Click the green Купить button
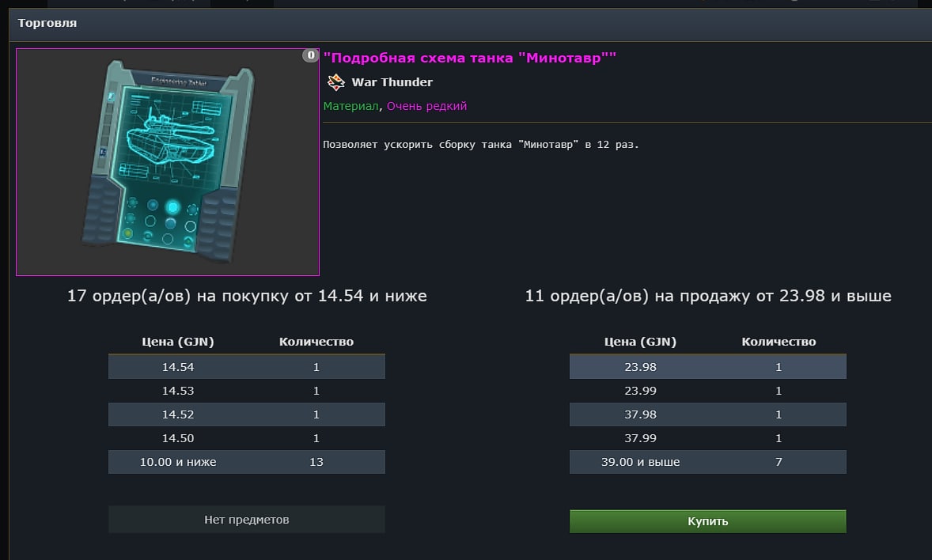 [x=707, y=521]
